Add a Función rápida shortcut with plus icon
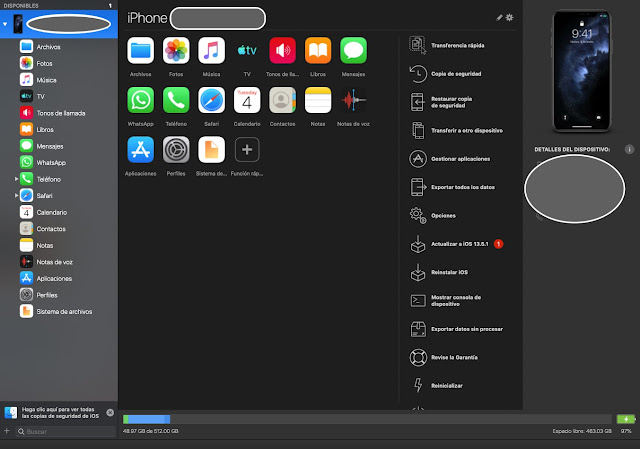Screen dimensions: 640x449 click(247, 149)
